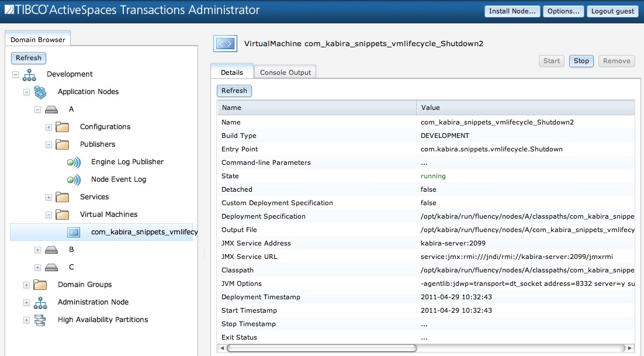Screen dimensions: 644x356
Task: Open the Configurations folder icon
Action: (x=61, y=127)
